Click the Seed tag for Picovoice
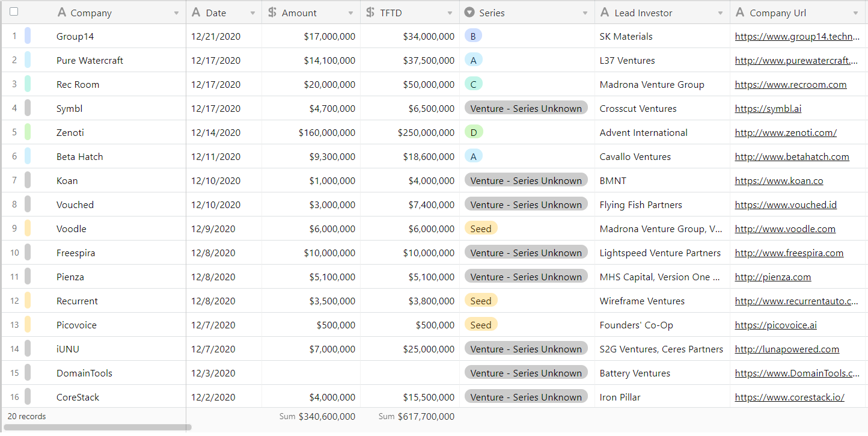Screen dimensions: 868x436 coord(481,325)
